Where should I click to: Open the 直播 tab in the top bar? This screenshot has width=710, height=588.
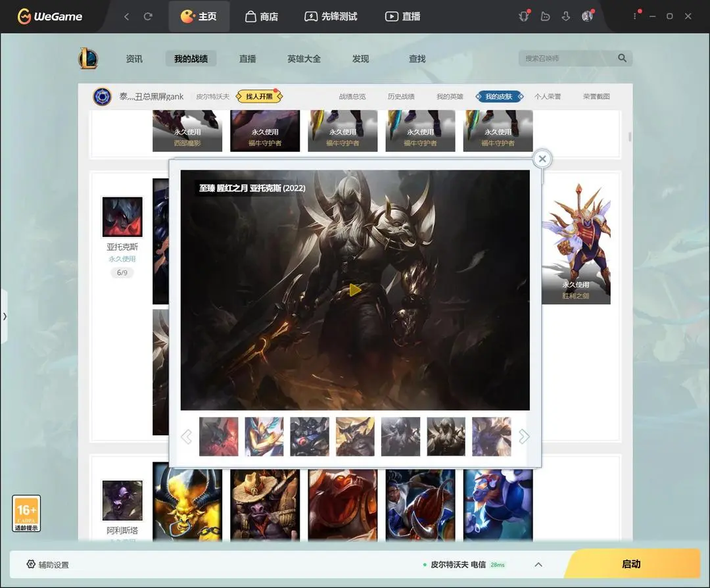[x=402, y=16]
